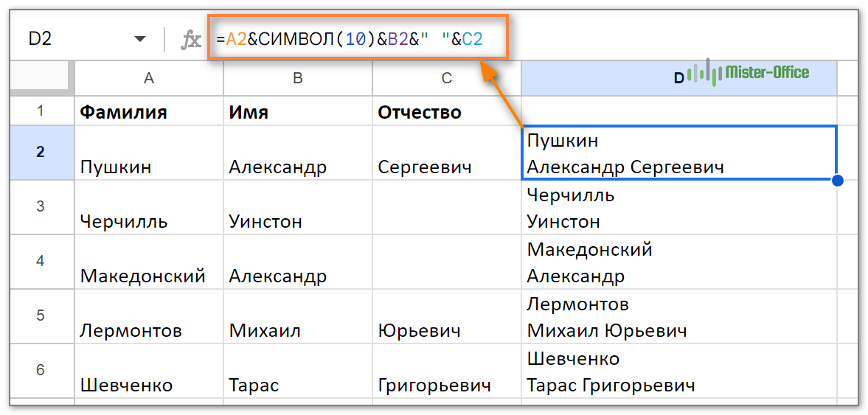868x415 pixels.
Task: Click the fill handle of cell D2
Action: [x=837, y=181]
